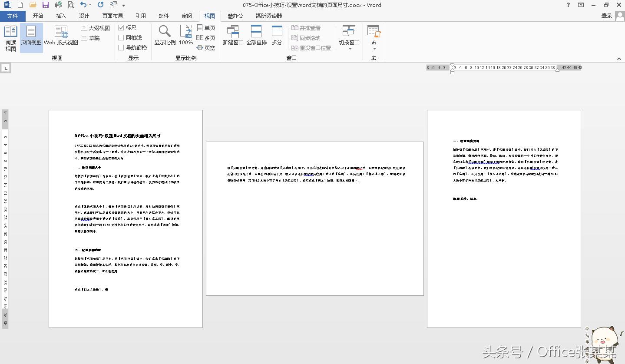Open 大纲视图 outline view
The width and height of the screenshot is (625, 364).
[95, 27]
